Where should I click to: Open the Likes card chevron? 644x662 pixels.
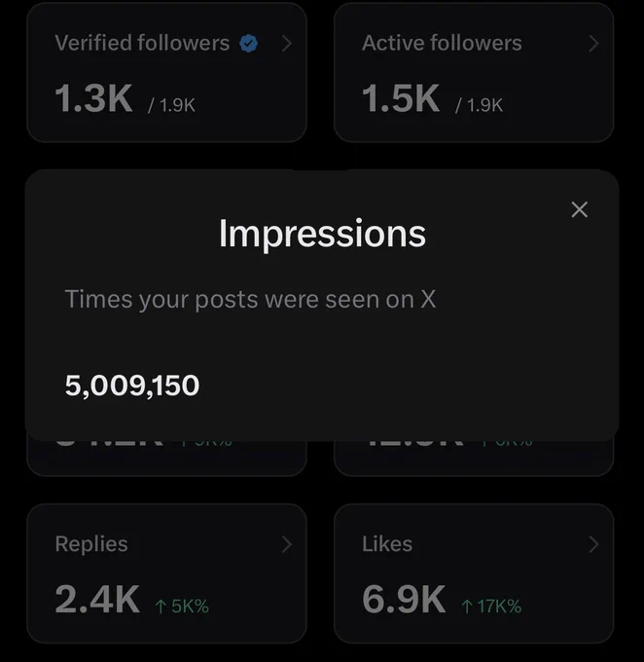coord(593,544)
